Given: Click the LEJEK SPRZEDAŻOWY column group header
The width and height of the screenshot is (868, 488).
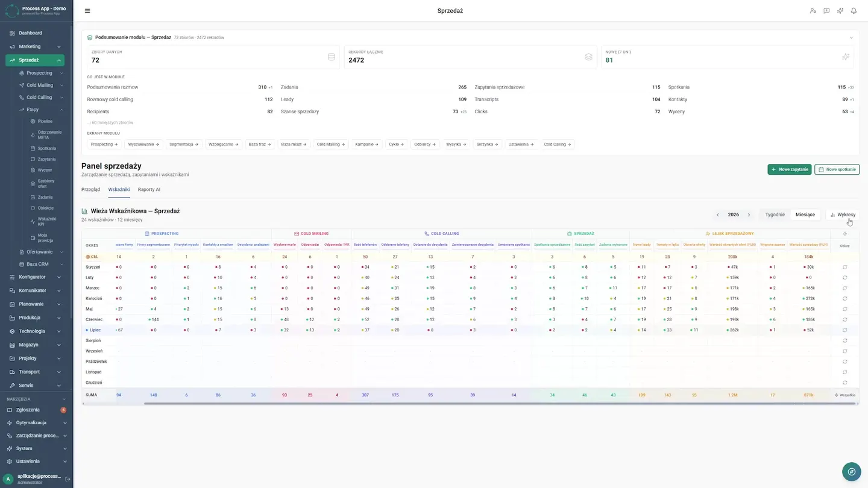Looking at the screenshot, I should (x=730, y=234).
